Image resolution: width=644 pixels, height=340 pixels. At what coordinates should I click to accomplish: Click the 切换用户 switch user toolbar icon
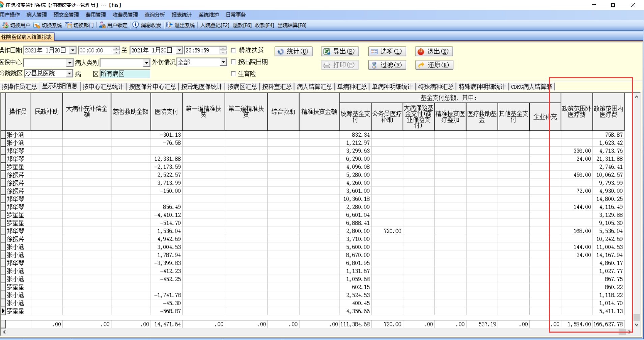[5, 25]
